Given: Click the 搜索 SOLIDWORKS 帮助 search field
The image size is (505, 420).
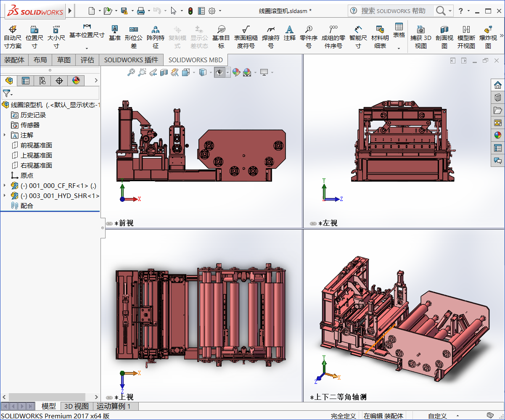Looking at the screenshot, I should pyautogui.click(x=397, y=11).
